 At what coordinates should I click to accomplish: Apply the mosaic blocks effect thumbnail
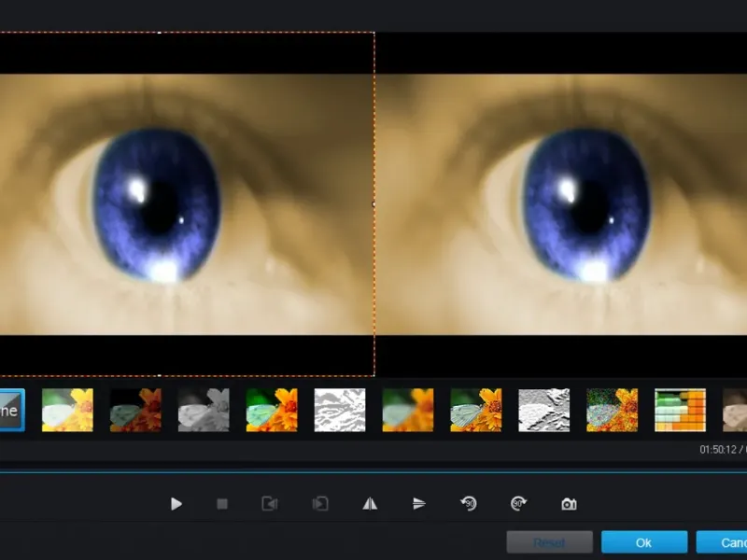[680, 411]
